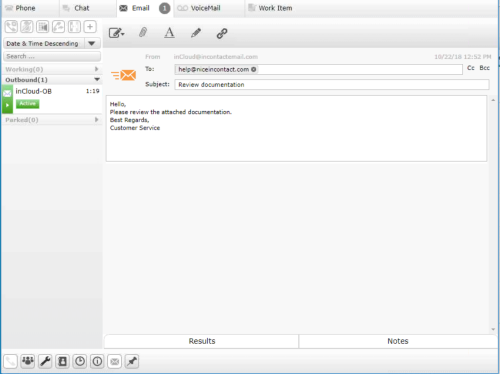Viewport: 500px width, 374px height.
Task: Select the inCloud-OB outbound email
Action: (52, 99)
